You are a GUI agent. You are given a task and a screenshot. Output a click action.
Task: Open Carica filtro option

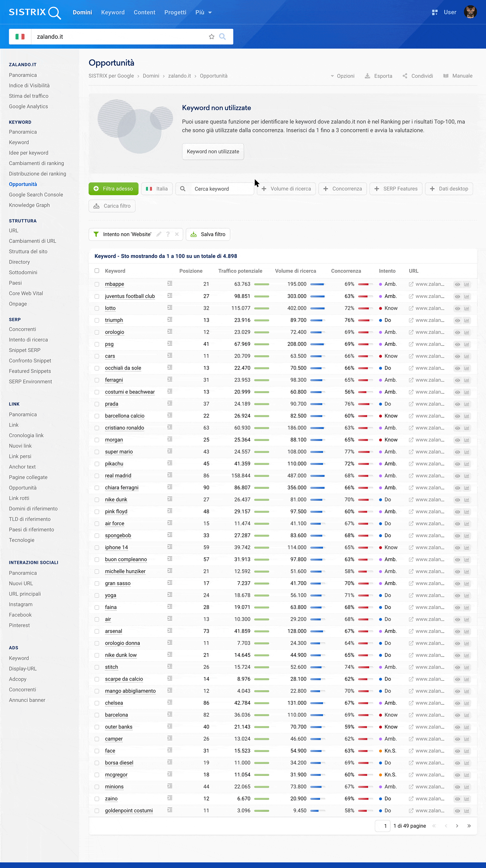tap(112, 206)
